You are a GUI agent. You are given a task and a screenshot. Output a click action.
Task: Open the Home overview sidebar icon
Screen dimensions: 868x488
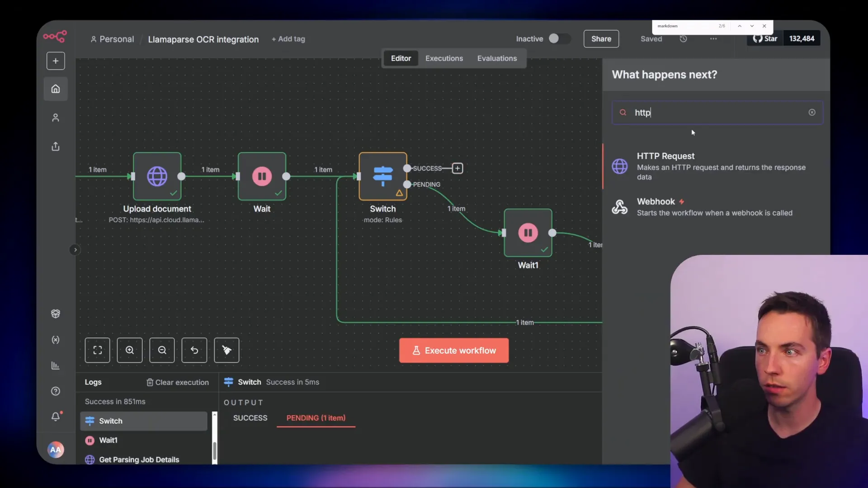click(x=56, y=89)
